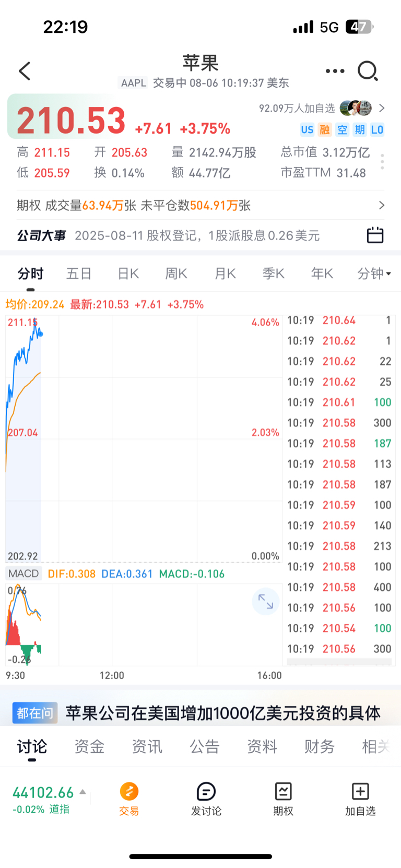Expand the 期权 options volume row chevron
The width and height of the screenshot is (401, 868).
[382, 205]
